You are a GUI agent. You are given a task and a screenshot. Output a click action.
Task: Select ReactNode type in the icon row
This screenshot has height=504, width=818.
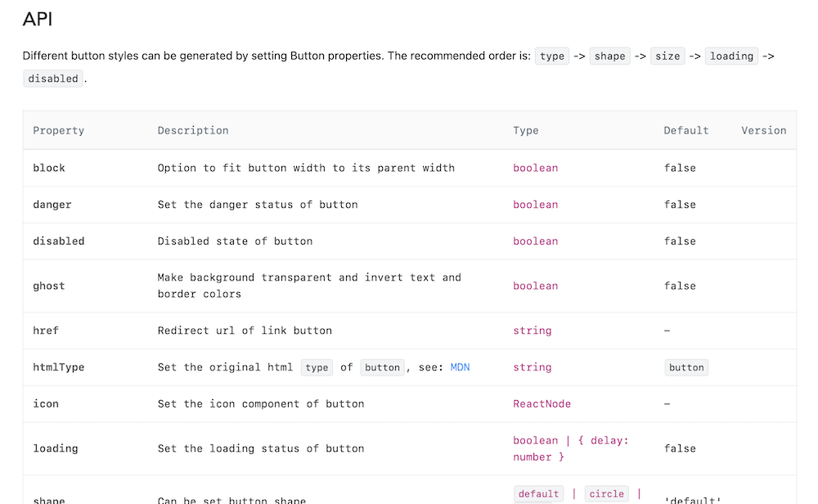click(542, 403)
